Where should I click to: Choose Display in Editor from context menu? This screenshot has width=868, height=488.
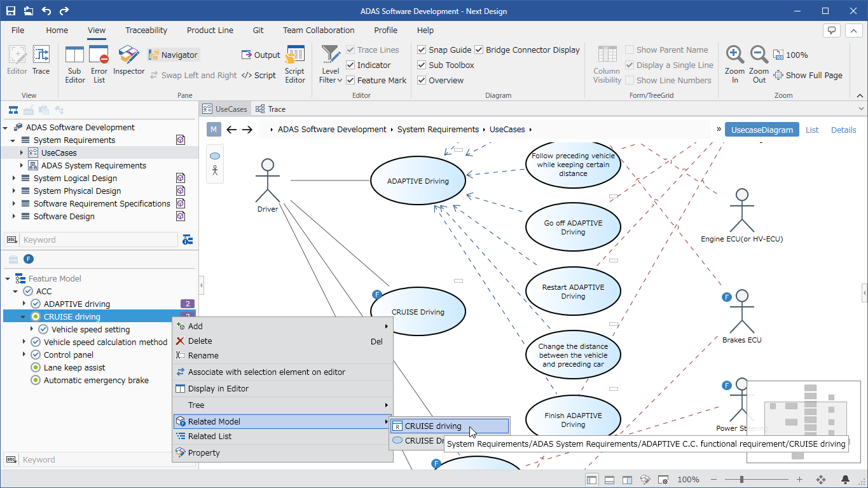[282, 388]
